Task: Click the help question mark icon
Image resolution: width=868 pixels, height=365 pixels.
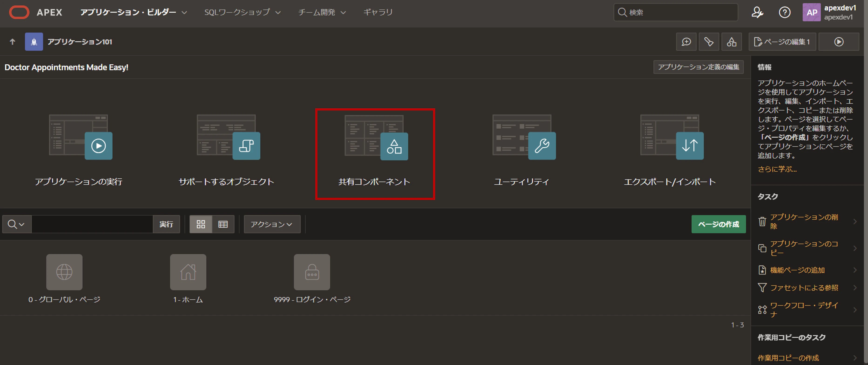Action: 785,12
